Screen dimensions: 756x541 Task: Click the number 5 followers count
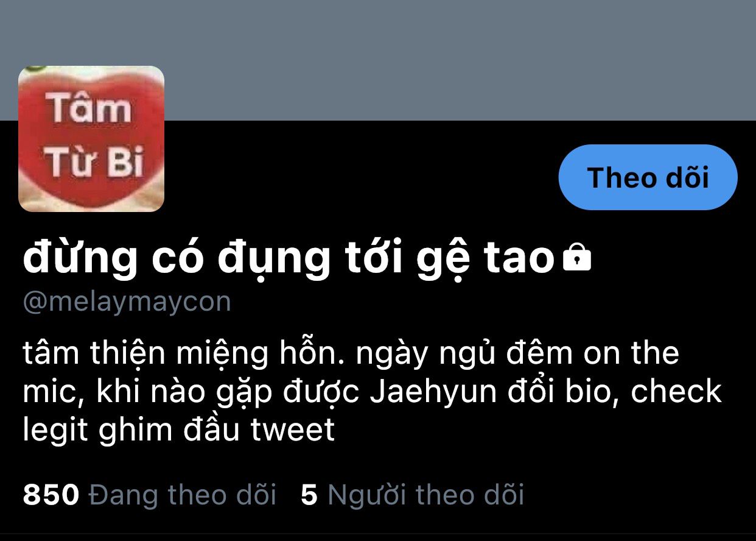click(309, 495)
